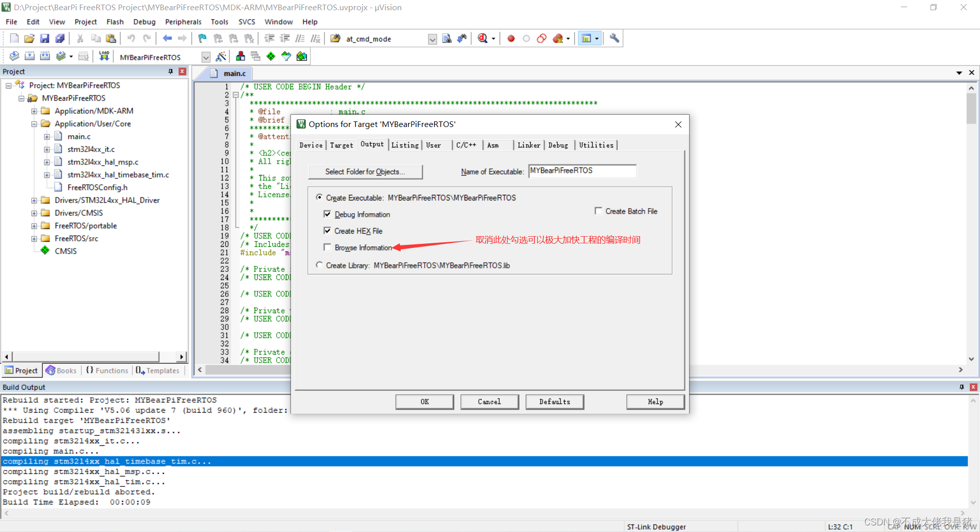Download to flash with the LOAD icon
The width and height of the screenshot is (980, 532).
click(104, 56)
